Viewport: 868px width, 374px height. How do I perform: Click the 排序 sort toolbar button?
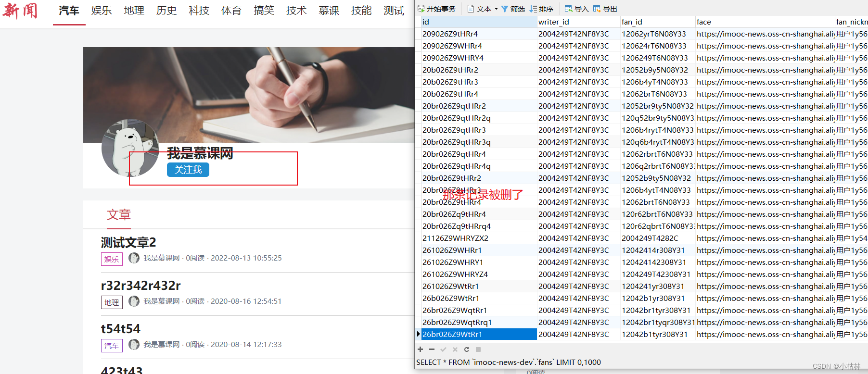pos(542,9)
